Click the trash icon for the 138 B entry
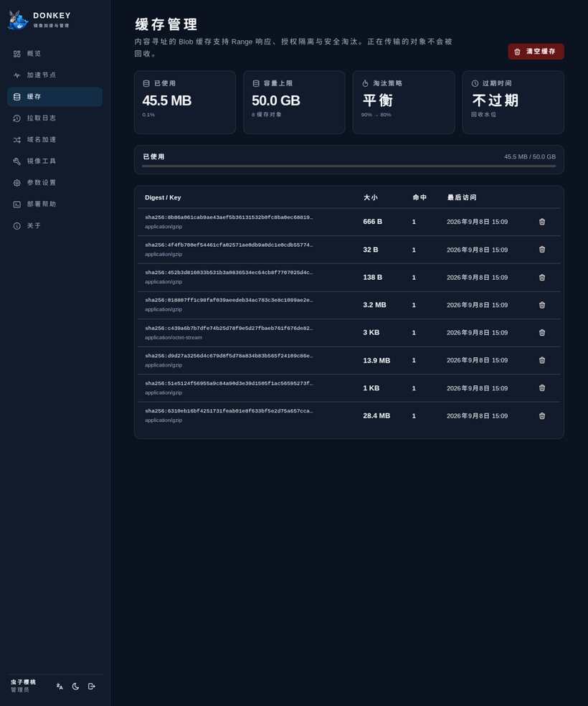This screenshot has height=706, width=588. click(x=542, y=278)
